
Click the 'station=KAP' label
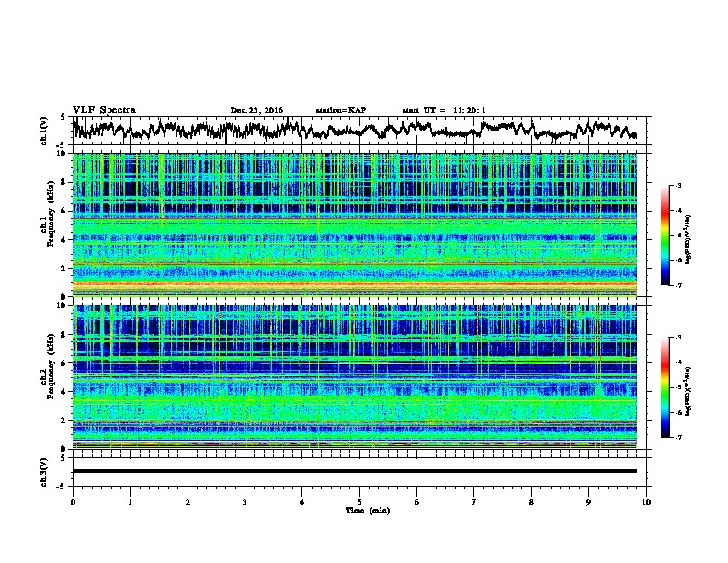341,110
